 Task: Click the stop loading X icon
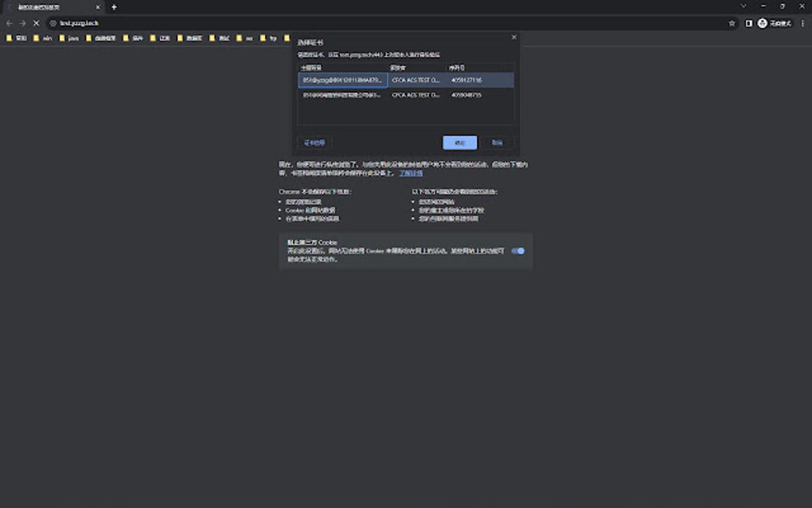tap(37, 23)
